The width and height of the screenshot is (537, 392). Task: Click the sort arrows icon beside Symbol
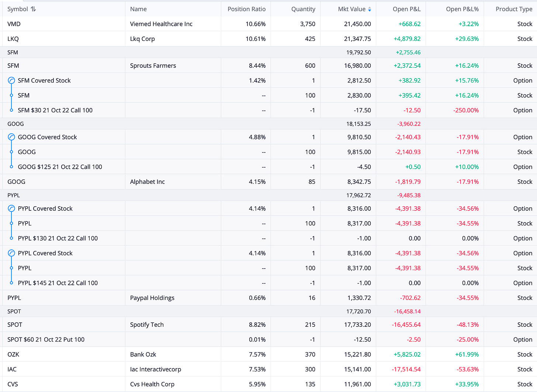(33, 9)
